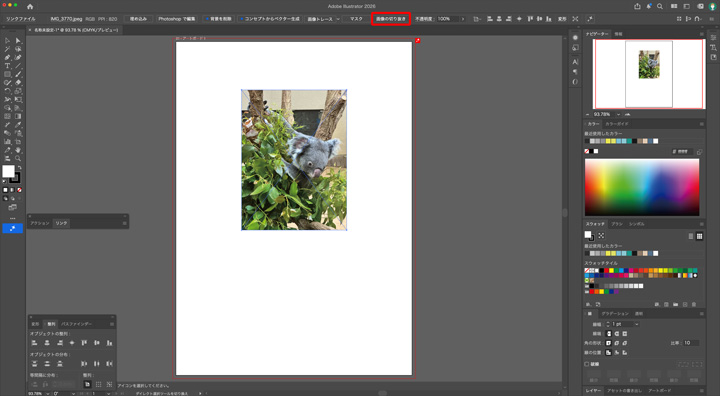This screenshot has width=720, height=396.
Task: Open the Character panel icon in the dock
Action: tap(575, 62)
